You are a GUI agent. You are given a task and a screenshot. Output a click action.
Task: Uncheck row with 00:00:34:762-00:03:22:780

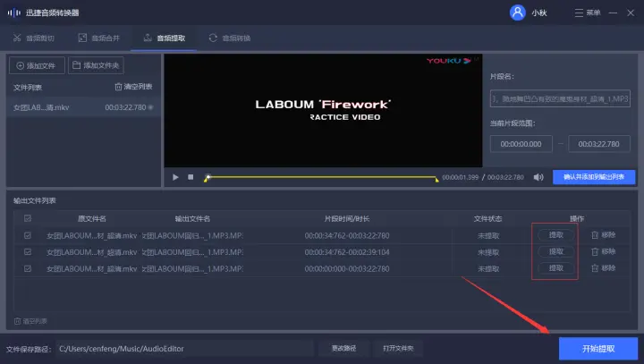28,235
